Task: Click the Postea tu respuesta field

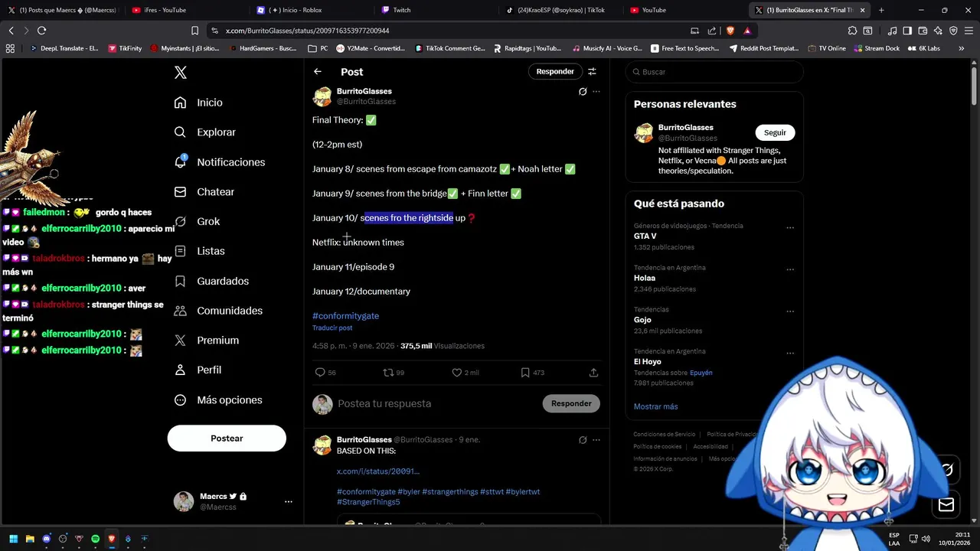Action: coord(436,403)
